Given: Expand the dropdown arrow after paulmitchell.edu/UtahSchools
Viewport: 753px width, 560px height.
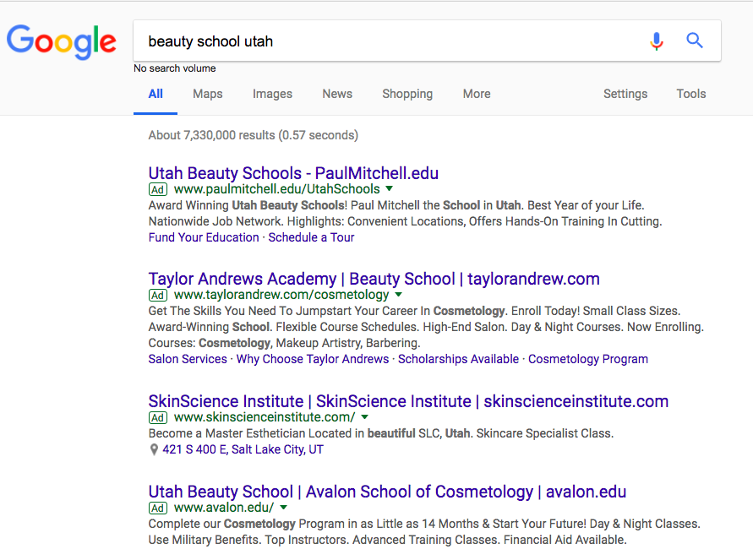Looking at the screenshot, I should pyautogui.click(x=390, y=188).
